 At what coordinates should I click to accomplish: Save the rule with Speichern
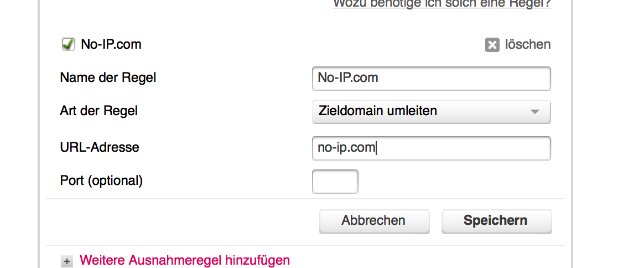tap(496, 221)
